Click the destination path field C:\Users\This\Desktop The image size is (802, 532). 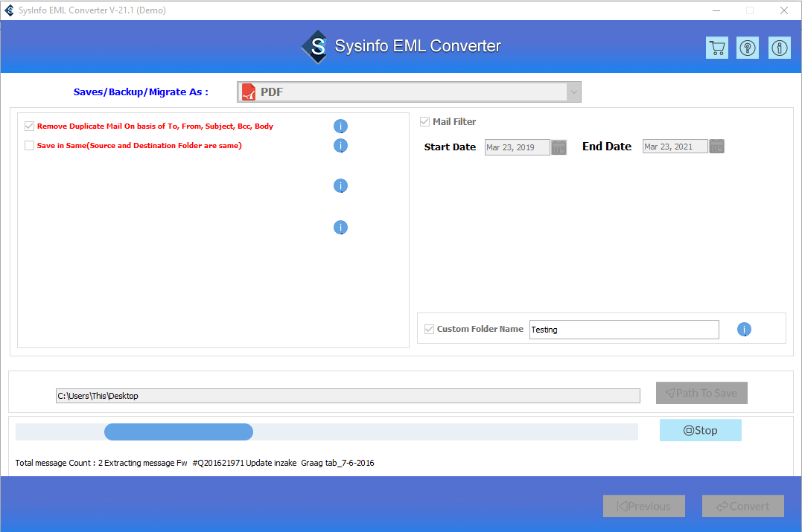click(x=348, y=396)
